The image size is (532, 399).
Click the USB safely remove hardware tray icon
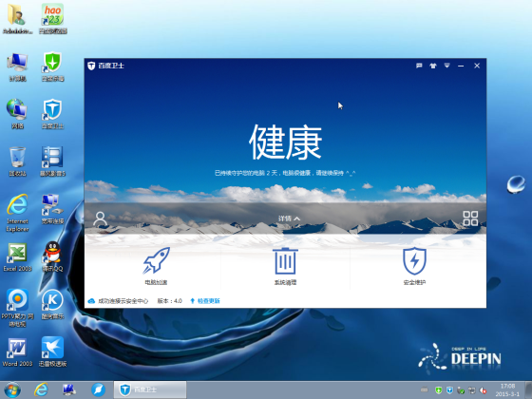461,390
